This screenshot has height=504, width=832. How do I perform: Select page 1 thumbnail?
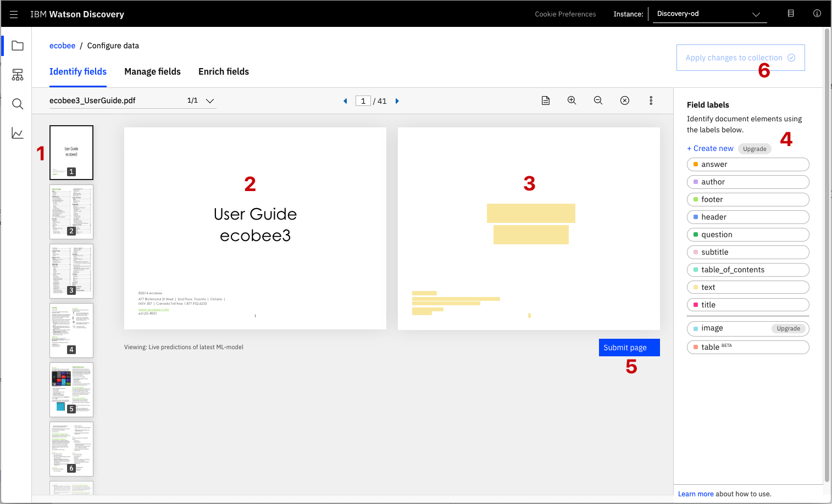tap(71, 153)
